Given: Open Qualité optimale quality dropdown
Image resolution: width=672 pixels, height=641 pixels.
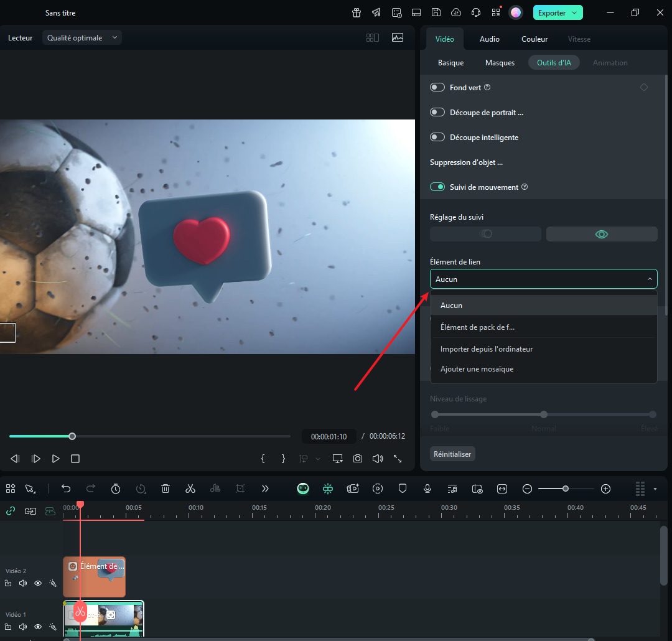Looking at the screenshot, I should (x=82, y=38).
